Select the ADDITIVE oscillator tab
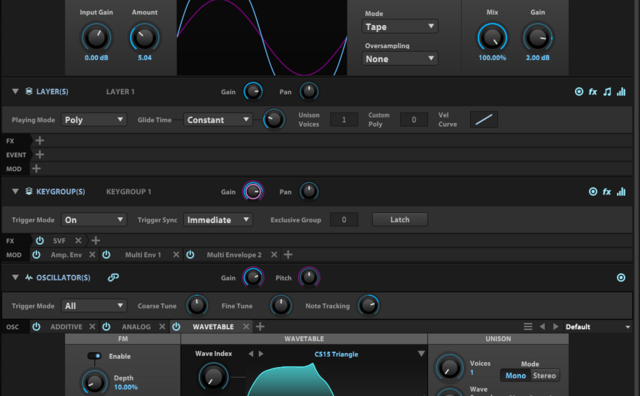 (x=66, y=327)
